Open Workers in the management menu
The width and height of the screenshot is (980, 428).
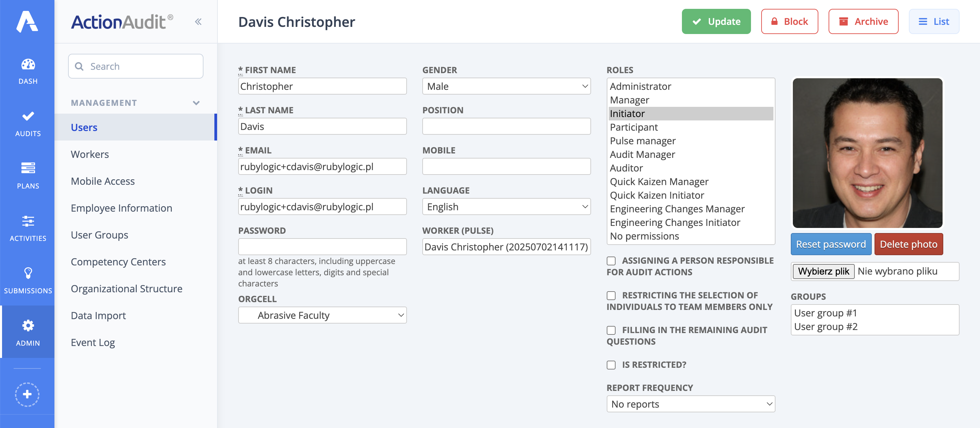point(90,154)
